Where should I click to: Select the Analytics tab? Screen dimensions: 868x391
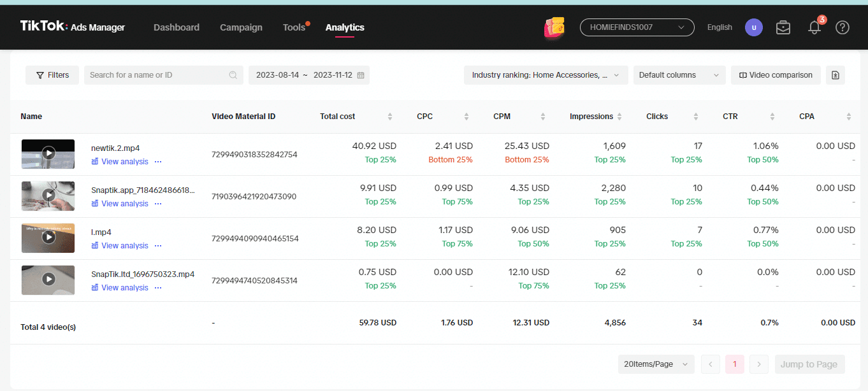345,27
